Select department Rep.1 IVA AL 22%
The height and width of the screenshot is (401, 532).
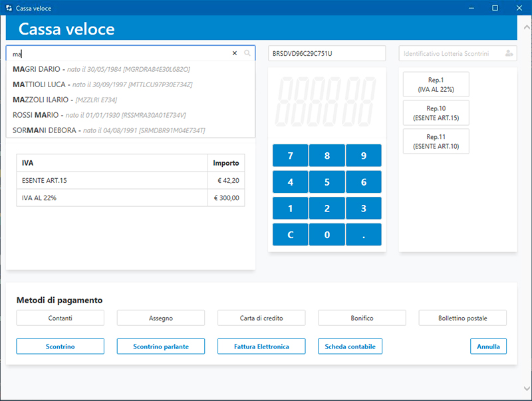[436, 84]
